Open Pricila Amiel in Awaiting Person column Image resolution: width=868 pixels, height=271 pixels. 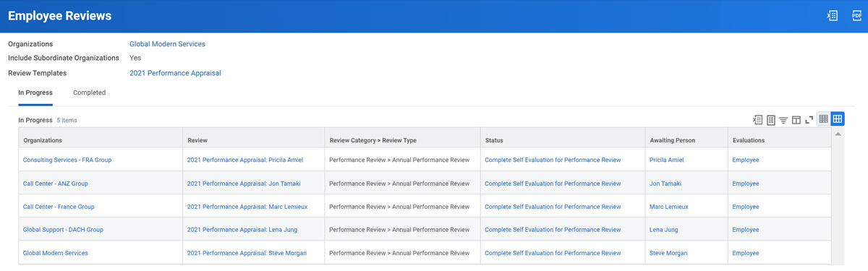[666, 160]
